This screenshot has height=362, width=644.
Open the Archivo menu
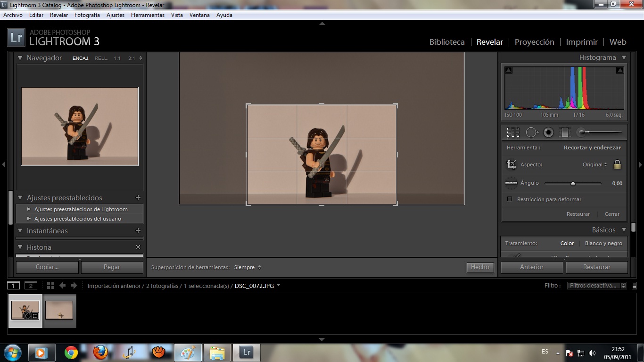pos(13,15)
